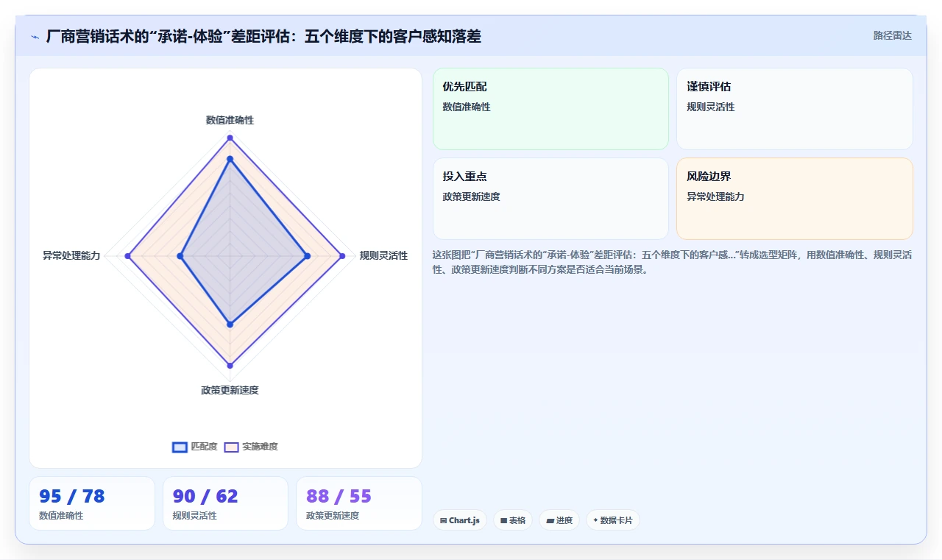Click the 数值准确性 radar axis label
Screen dimensions: 942x560
click(x=230, y=120)
